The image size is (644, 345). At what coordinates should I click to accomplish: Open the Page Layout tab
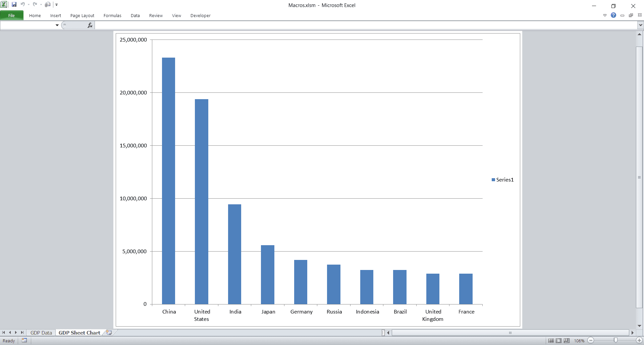click(82, 15)
